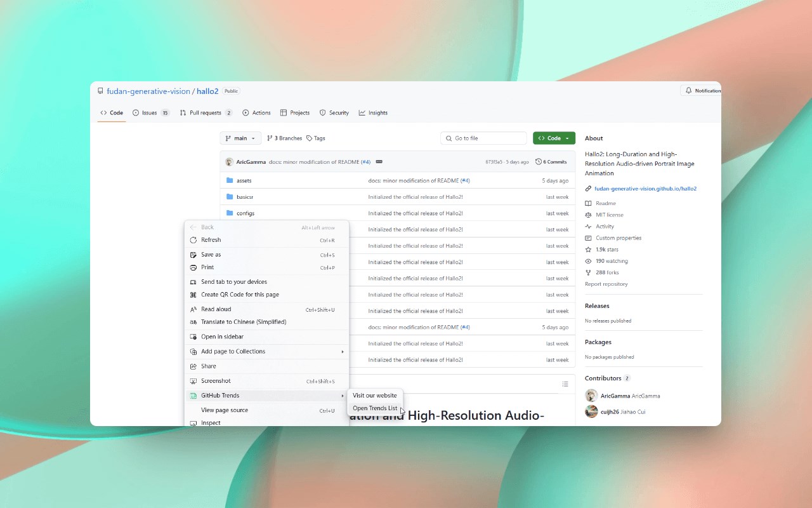The image size is (812, 508).
Task: Expand Add page to Collections submenu
Action: pos(266,351)
